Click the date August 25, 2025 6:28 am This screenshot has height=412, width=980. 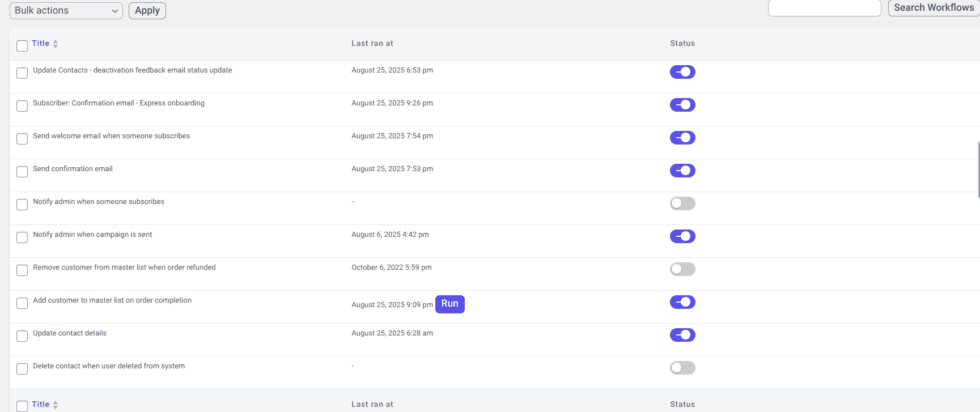pos(392,333)
